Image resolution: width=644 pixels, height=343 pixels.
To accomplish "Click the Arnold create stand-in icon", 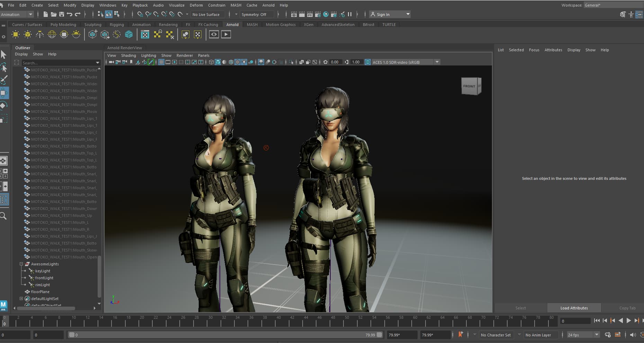I will (x=93, y=34).
